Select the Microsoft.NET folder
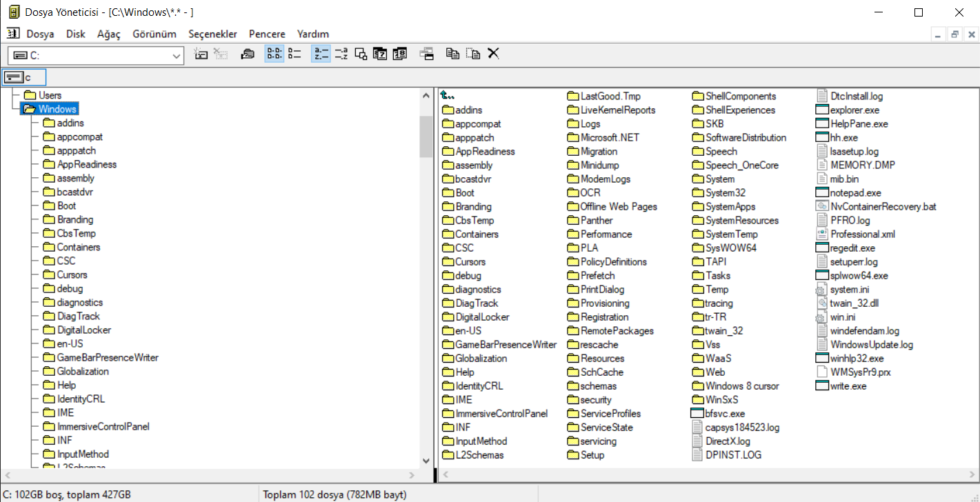980x502 pixels. point(603,138)
